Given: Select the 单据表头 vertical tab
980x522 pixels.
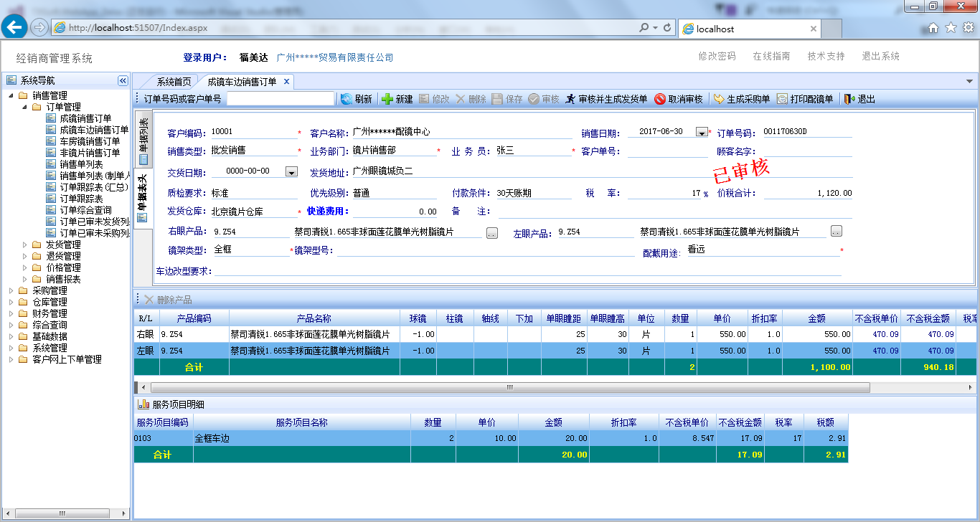Looking at the screenshot, I should pos(143,197).
